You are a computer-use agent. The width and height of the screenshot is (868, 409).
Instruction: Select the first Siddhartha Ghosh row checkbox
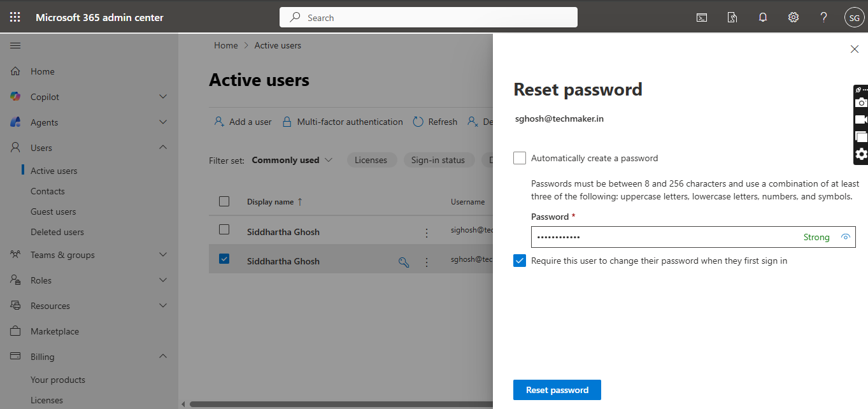click(x=224, y=229)
